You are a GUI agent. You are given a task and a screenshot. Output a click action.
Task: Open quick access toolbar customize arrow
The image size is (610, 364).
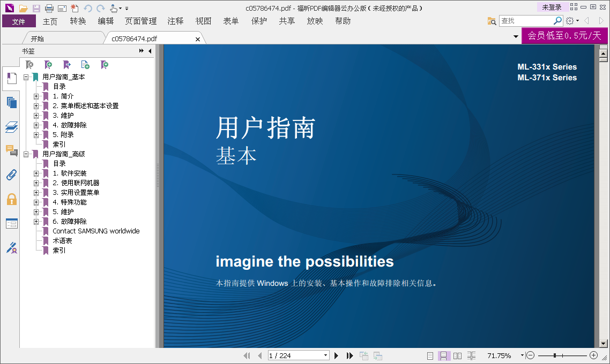click(x=127, y=9)
